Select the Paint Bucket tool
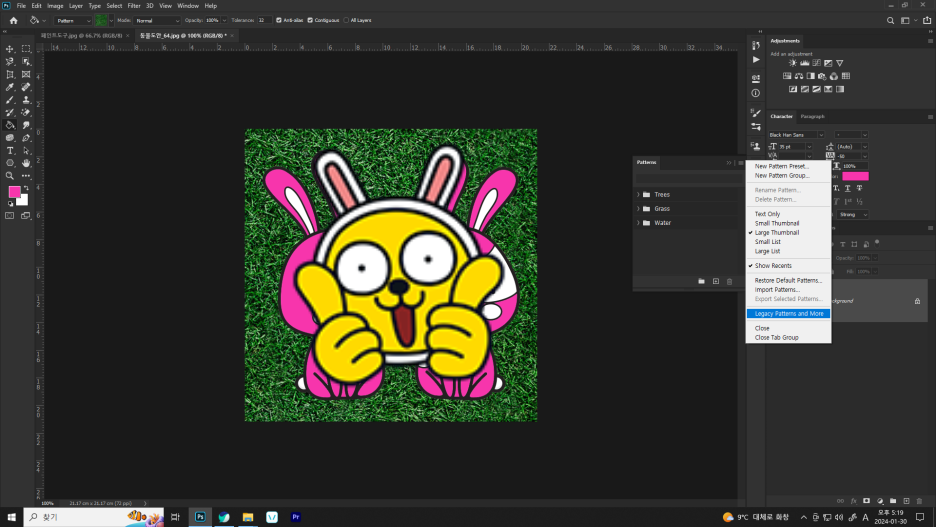Screen dimensions: 936x527 tap(10, 125)
